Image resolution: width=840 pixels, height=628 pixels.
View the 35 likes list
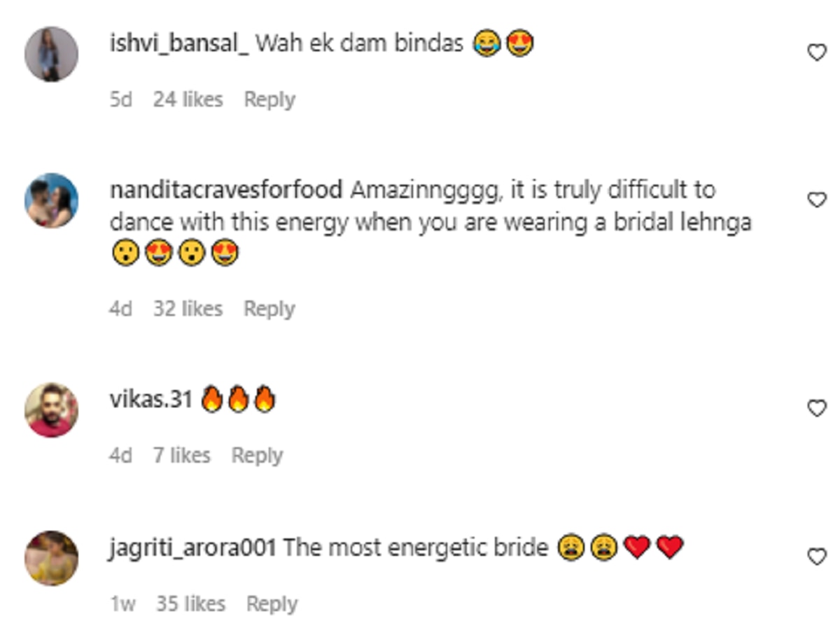190,603
